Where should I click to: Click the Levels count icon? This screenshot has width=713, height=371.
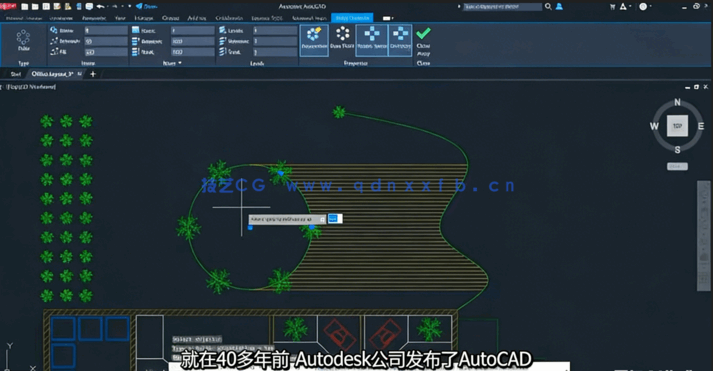point(222,30)
